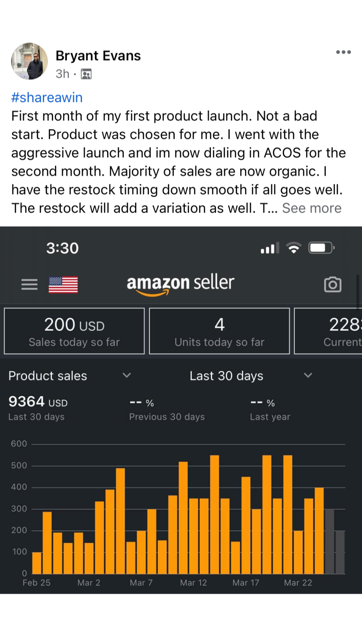This screenshot has width=362, height=644.
Task: Open the hamburger menu in Amazon Seller
Action: [29, 284]
